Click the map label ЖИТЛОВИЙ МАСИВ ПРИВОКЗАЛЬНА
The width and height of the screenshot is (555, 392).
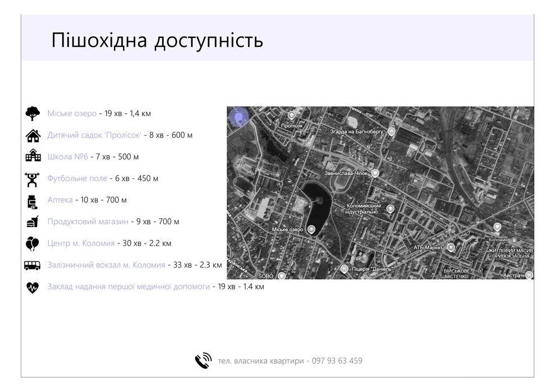tap(510, 253)
